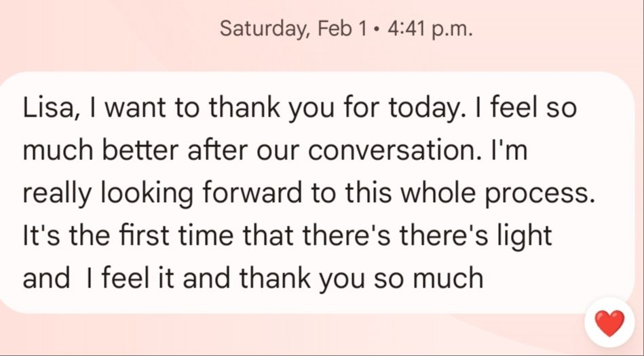
Task: Click the words 'I feel so' on the first line
Action: (524, 109)
